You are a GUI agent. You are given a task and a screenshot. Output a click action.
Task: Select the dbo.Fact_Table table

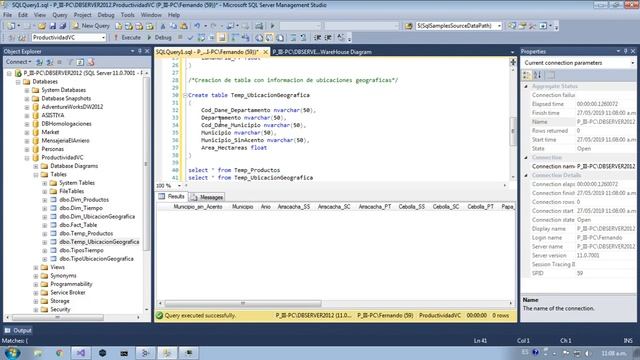(x=78, y=225)
